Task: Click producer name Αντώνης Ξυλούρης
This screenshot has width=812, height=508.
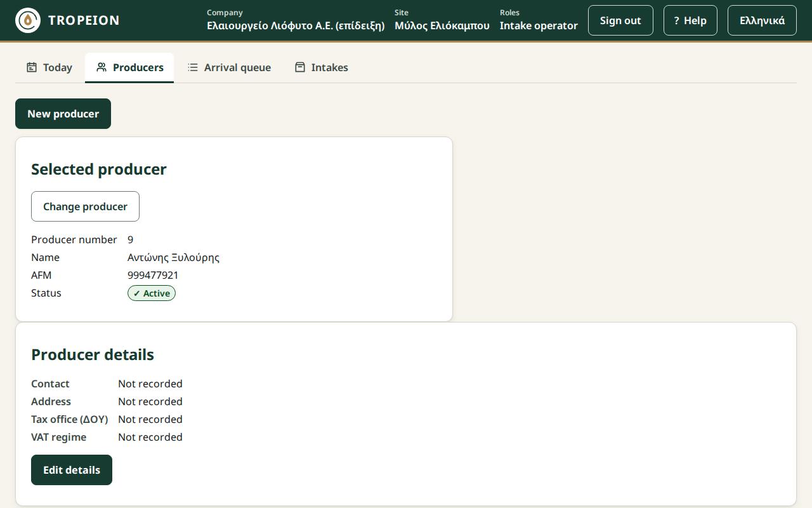Action: pyautogui.click(x=173, y=257)
